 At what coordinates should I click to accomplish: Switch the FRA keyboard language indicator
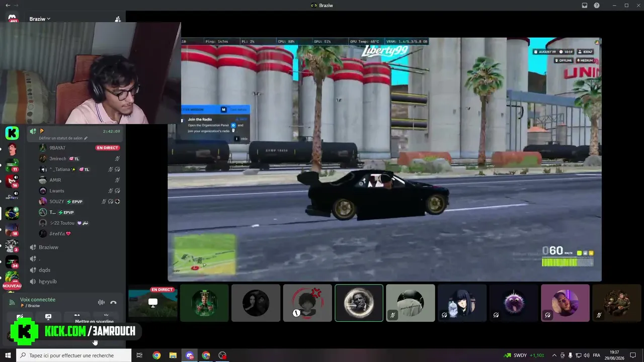597,355
